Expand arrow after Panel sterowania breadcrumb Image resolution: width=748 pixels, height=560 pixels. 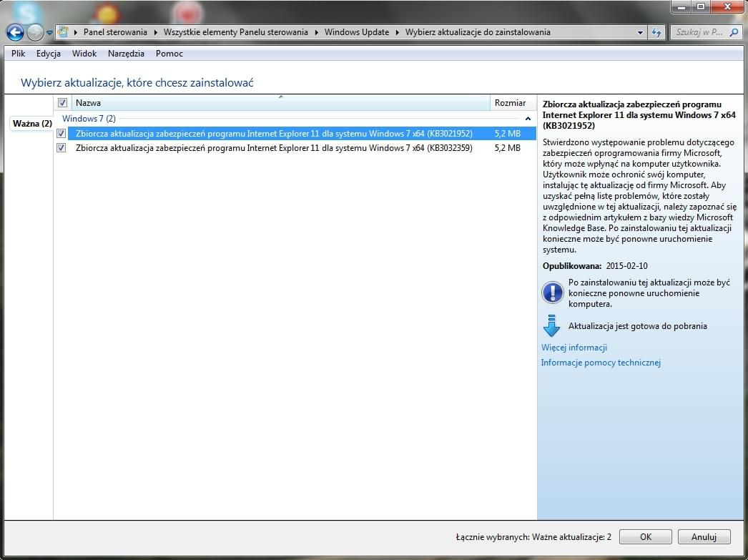pyautogui.click(x=155, y=32)
